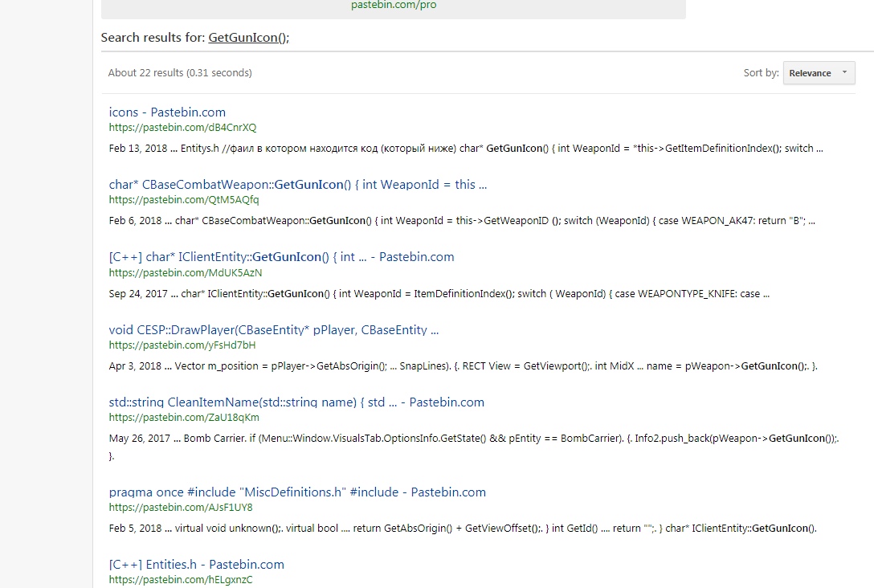Image resolution: width=874 pixels, height=588 pixels.
Task: Visit URL https://pastebin.com/hELgxnzC
Action: point(181,580)
